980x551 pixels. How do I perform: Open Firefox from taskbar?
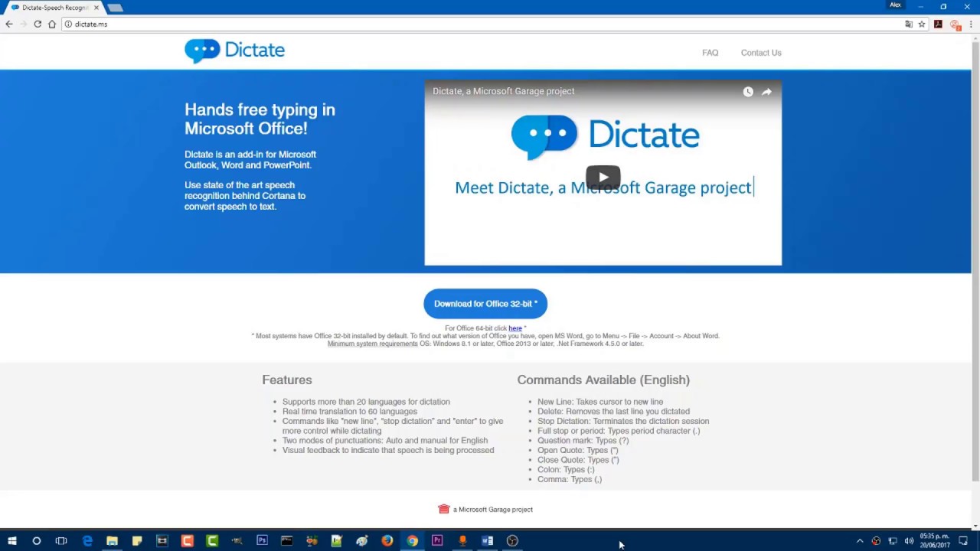(387, 541)
